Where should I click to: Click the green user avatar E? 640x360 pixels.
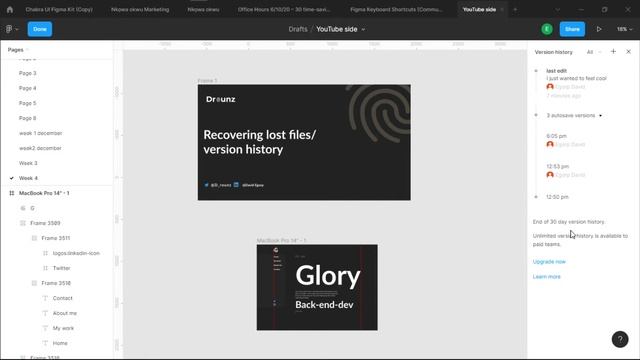(x=547, y=29)
